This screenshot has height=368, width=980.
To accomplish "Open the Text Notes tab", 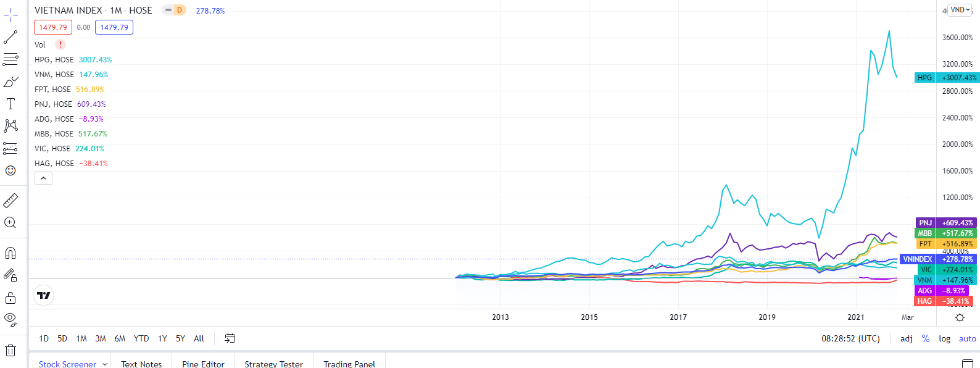I will coord(141,364).
